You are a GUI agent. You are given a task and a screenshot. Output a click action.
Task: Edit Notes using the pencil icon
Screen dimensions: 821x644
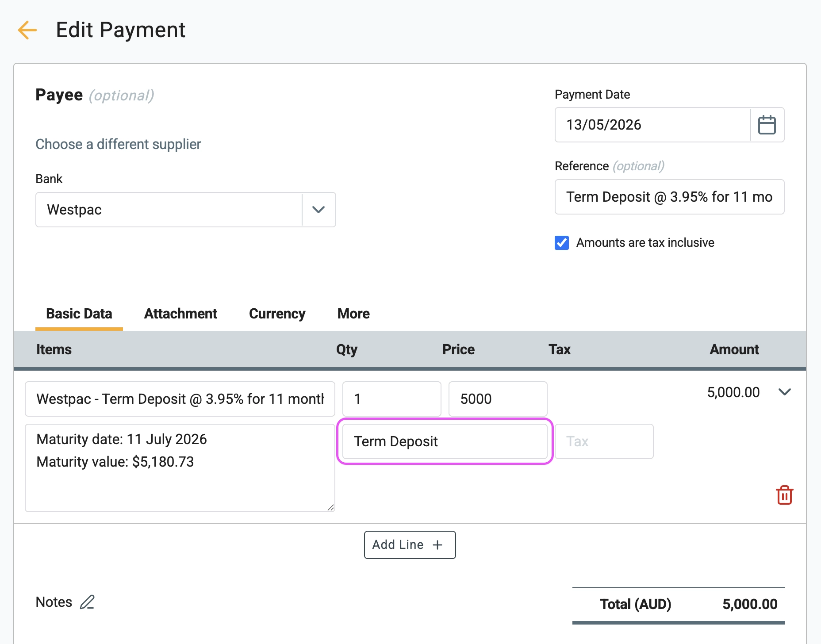(x=87, y=602)
